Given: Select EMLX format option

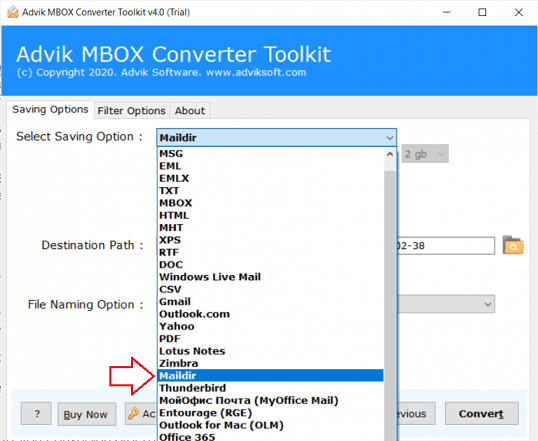Looking at the screenshot, I should [x=270, y=178].
